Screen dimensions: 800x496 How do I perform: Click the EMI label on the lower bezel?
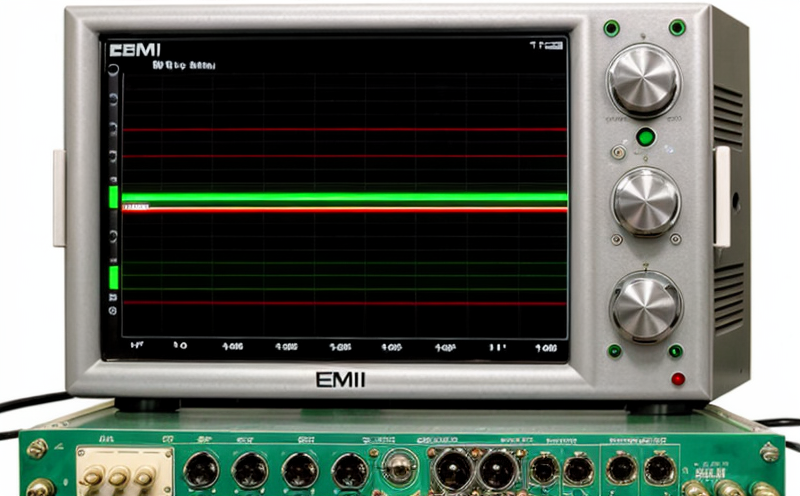click(340, 380)
